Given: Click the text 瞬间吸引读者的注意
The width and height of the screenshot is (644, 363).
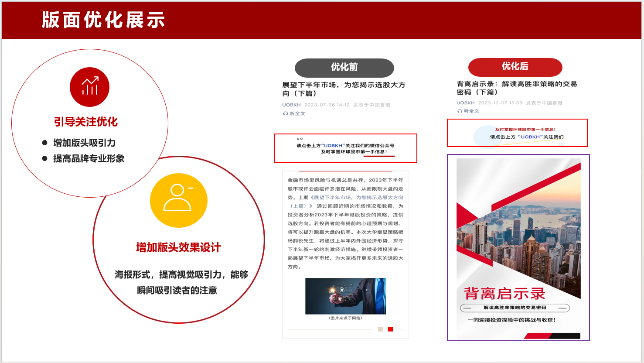Looking at the screenshot, I should tap(177, 290).
